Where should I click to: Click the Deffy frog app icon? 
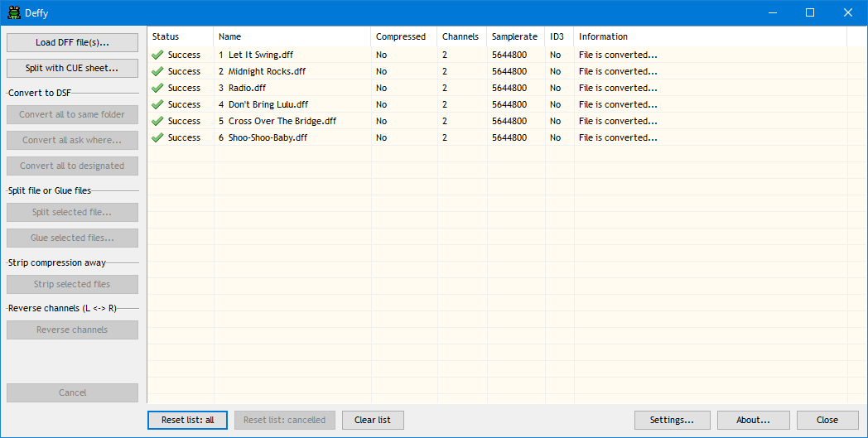(14, 12)
